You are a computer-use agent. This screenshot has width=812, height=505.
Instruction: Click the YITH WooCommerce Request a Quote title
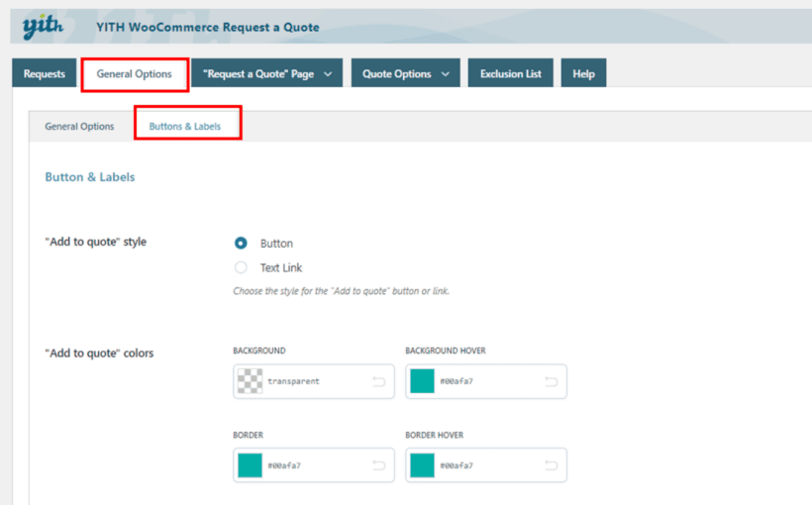tap(208, 27)
